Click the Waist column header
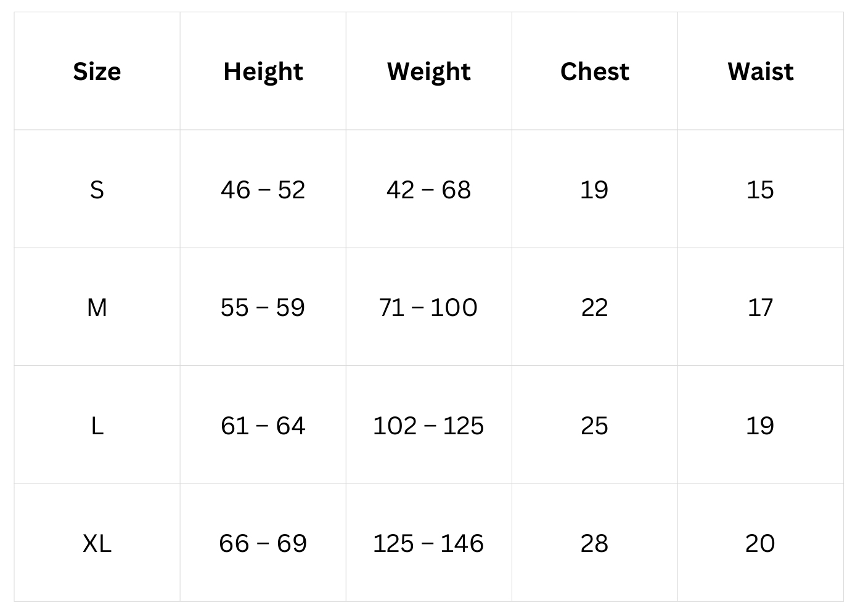Image resolution: width=863 pixels, height=616 pixels. point(761,71)
